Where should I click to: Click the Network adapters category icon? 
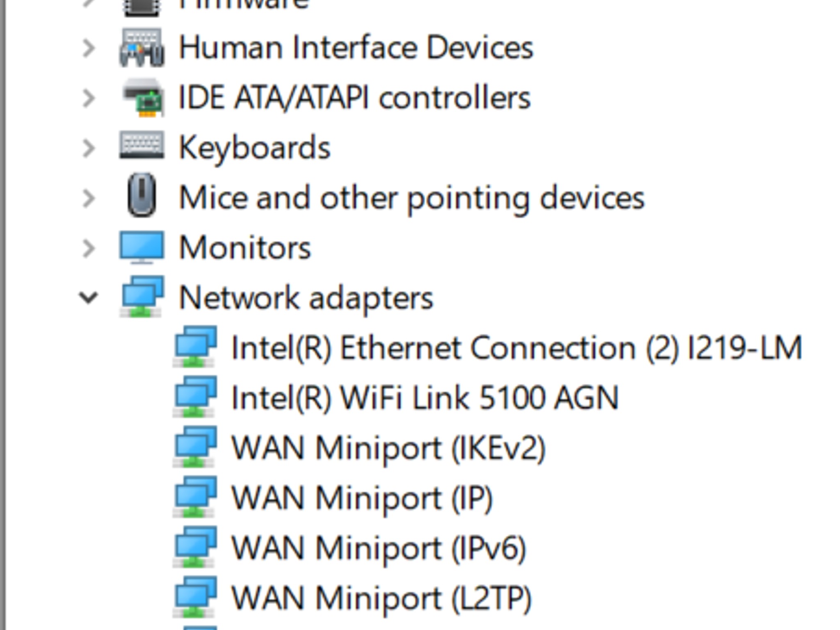coord(142,297)
